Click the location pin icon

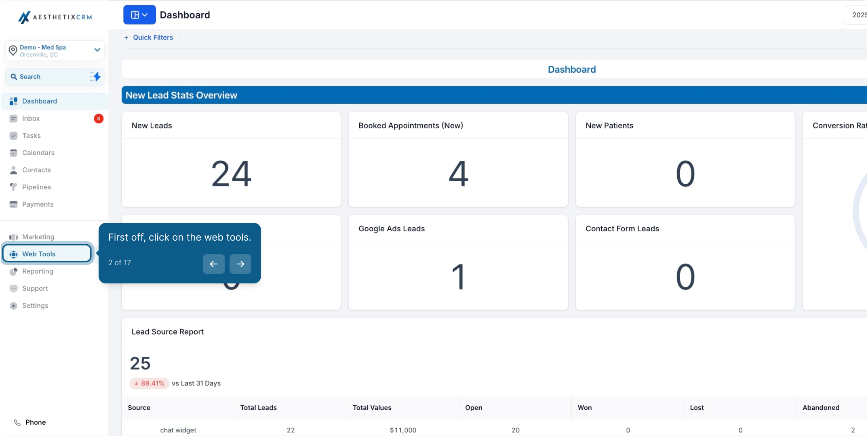tap(13, 50)
